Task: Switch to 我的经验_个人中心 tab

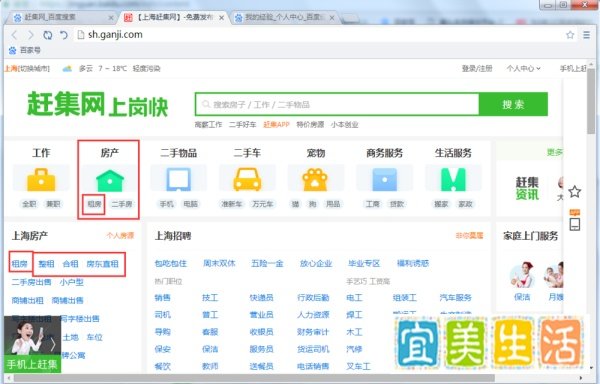Action: pyautogui.click(x=282, y=18)
